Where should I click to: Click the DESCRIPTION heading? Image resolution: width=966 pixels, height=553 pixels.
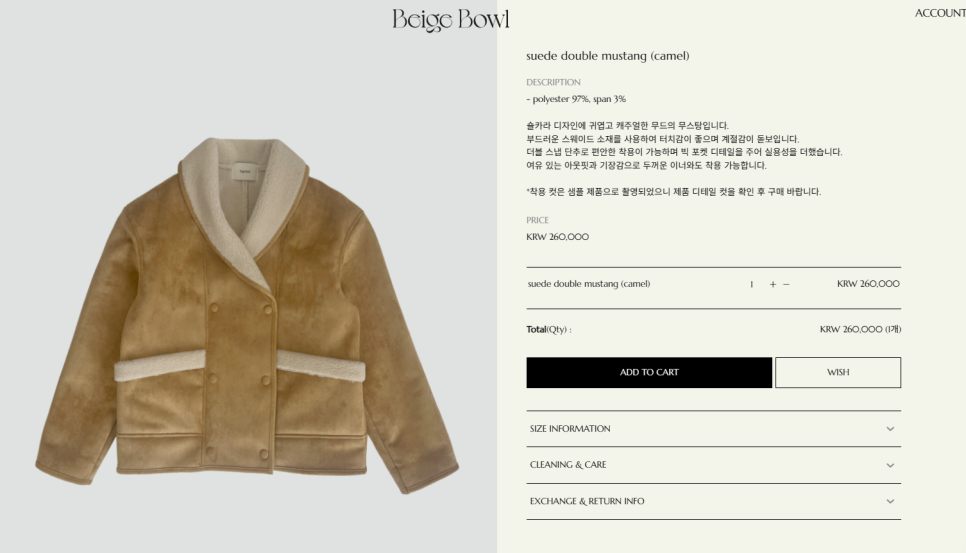click(553, 83)
